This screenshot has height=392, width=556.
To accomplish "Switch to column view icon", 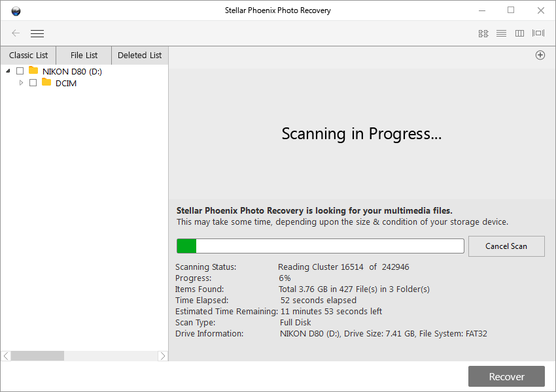I will point(519,33).
